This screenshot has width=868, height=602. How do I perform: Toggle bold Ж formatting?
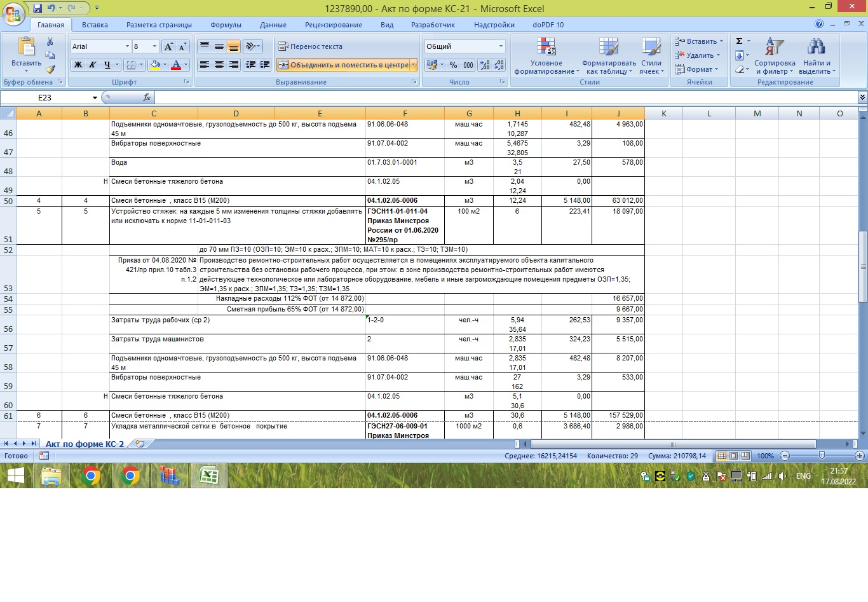tap(78, 65)
